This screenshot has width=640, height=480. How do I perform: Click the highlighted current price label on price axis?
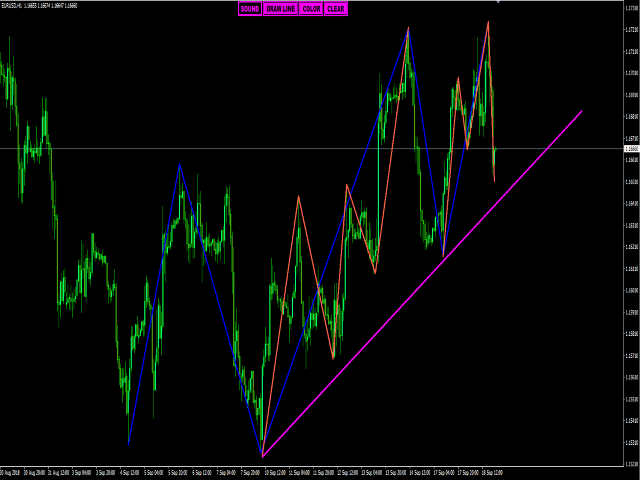[x=631, y=149]
